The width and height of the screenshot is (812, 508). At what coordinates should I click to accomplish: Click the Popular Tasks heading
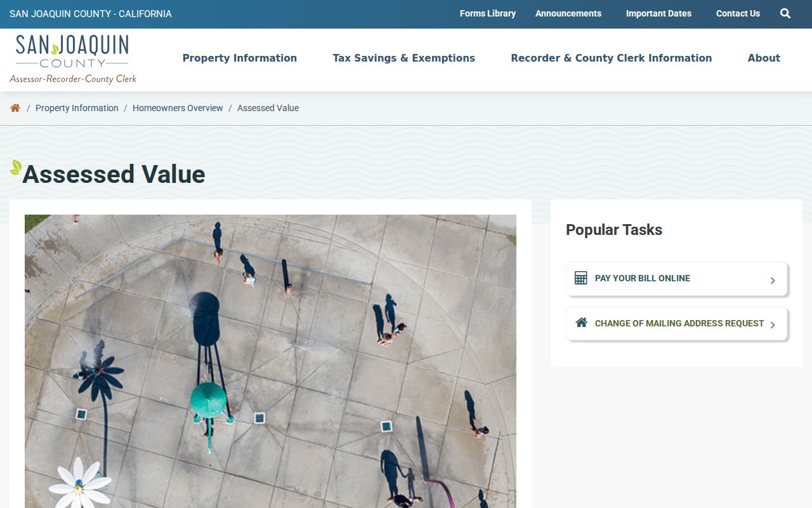tap(614, 230)
